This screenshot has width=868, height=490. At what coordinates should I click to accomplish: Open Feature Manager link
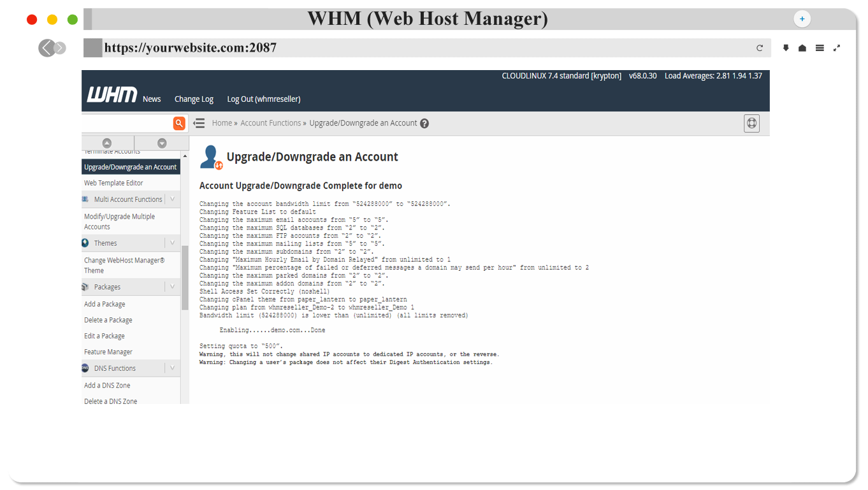coord(108,352)
